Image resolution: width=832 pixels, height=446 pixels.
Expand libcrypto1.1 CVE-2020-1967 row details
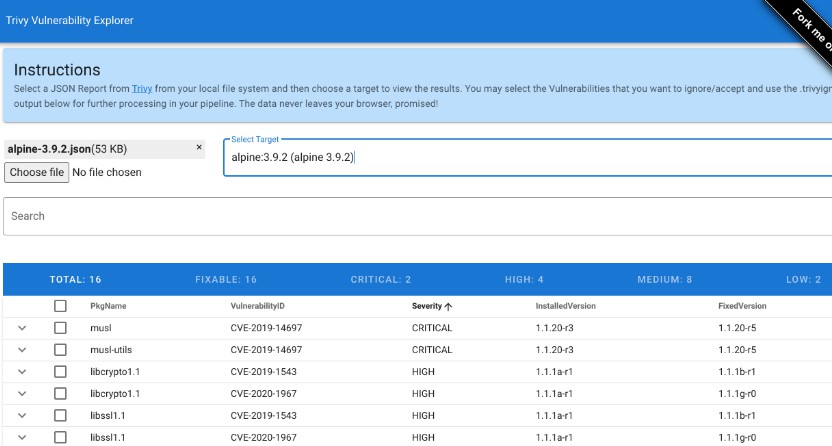click(22, 394)
